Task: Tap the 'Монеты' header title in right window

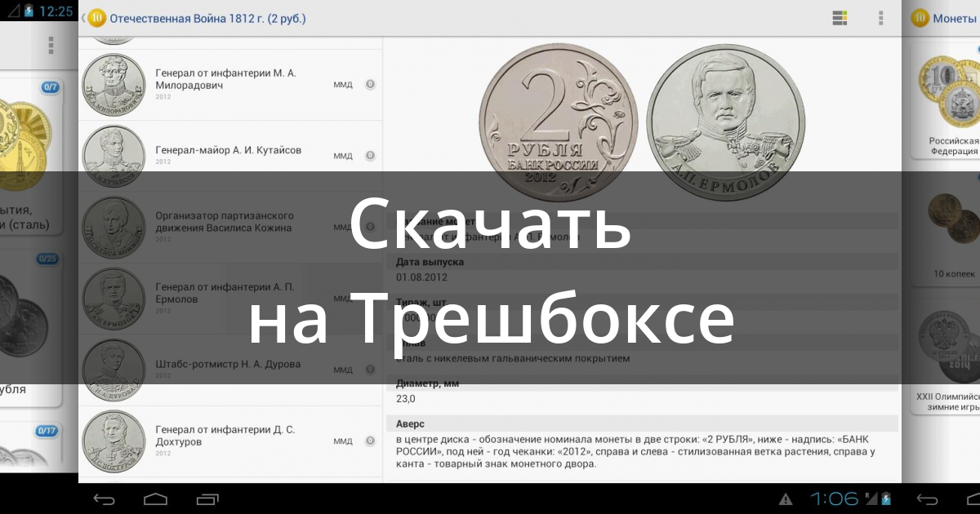Action: (955, 18)
